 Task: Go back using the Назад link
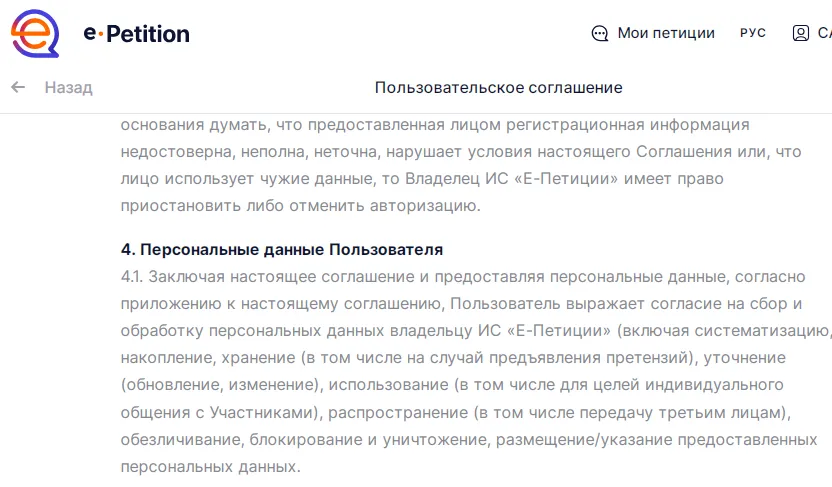coord(68,87)
